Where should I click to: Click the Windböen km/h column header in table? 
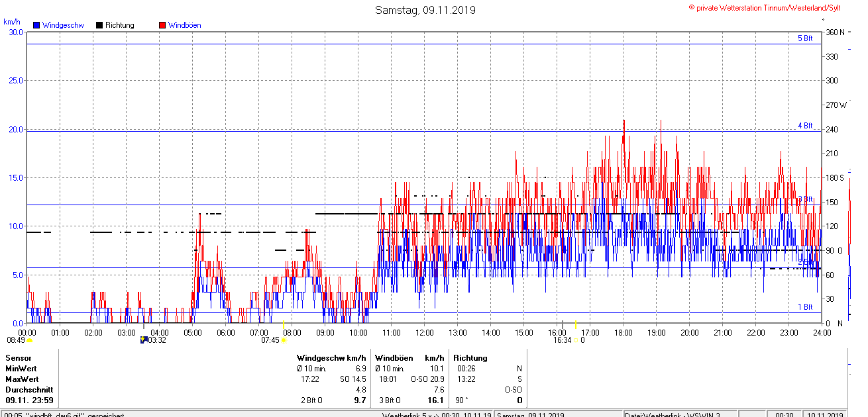[x=409, y=357]
